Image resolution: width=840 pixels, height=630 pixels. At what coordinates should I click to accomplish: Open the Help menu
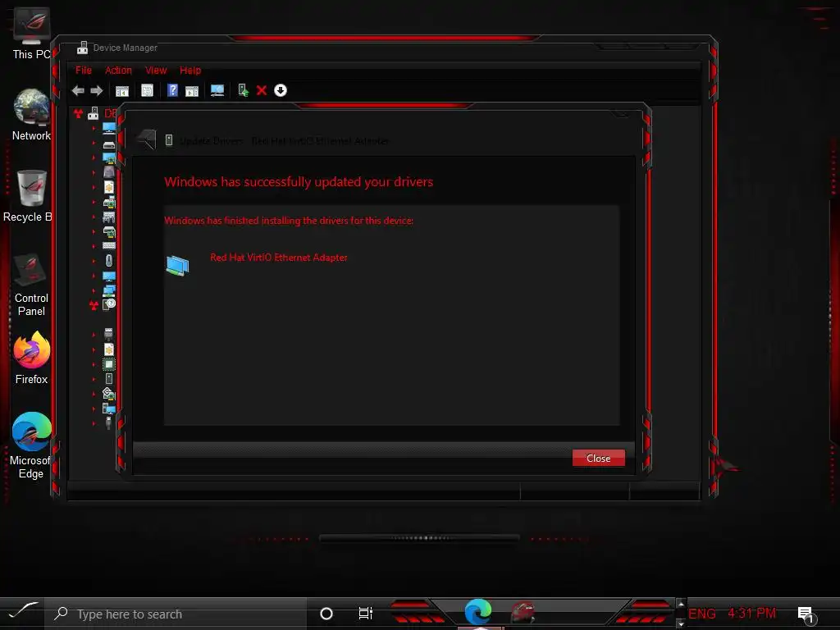pyautogui.click(x=190, y=71)
